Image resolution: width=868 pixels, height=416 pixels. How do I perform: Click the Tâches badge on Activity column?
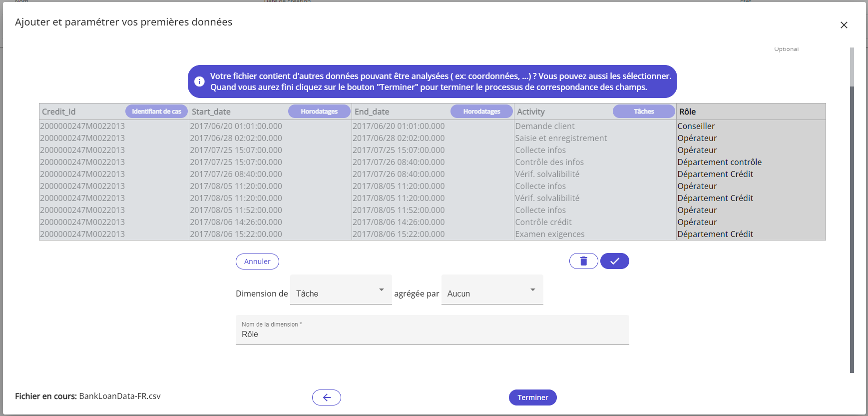[x=643, y=111]
